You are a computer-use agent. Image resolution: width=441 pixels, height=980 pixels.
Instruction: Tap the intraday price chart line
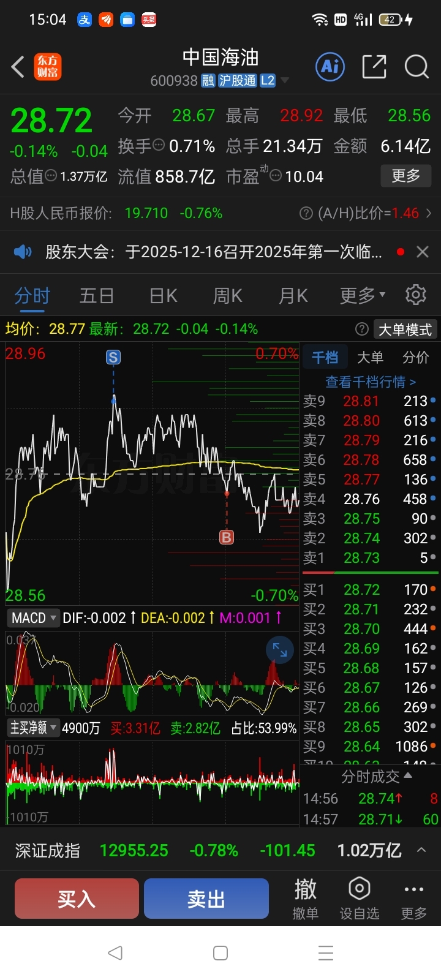click(153, 474)
